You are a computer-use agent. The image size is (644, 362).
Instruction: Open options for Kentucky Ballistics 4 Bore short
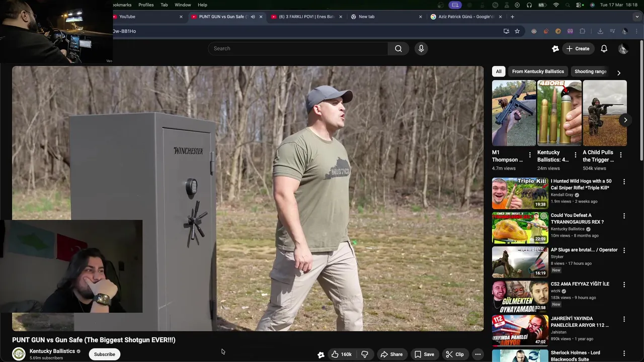[x=575, y=155]
